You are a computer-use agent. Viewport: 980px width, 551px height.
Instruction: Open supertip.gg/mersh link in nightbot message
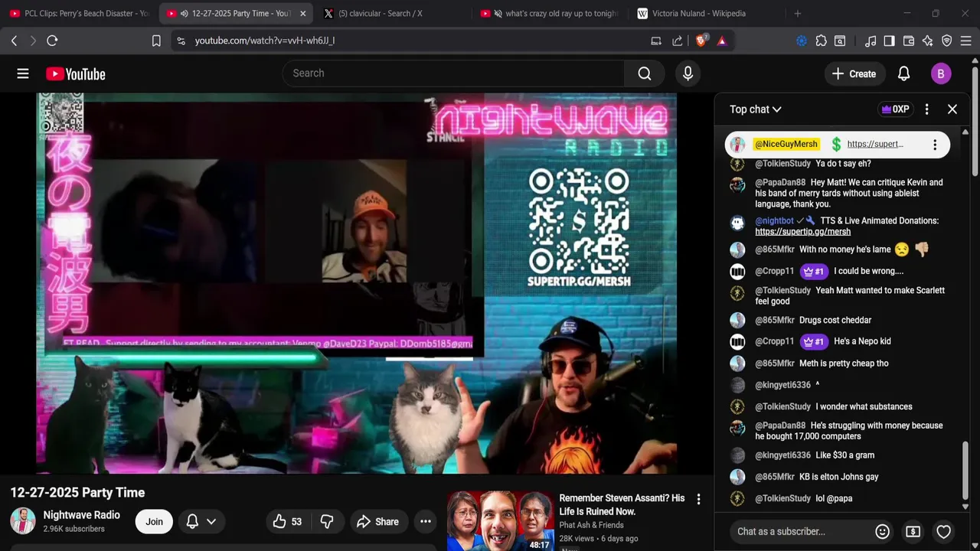(802, 232)
